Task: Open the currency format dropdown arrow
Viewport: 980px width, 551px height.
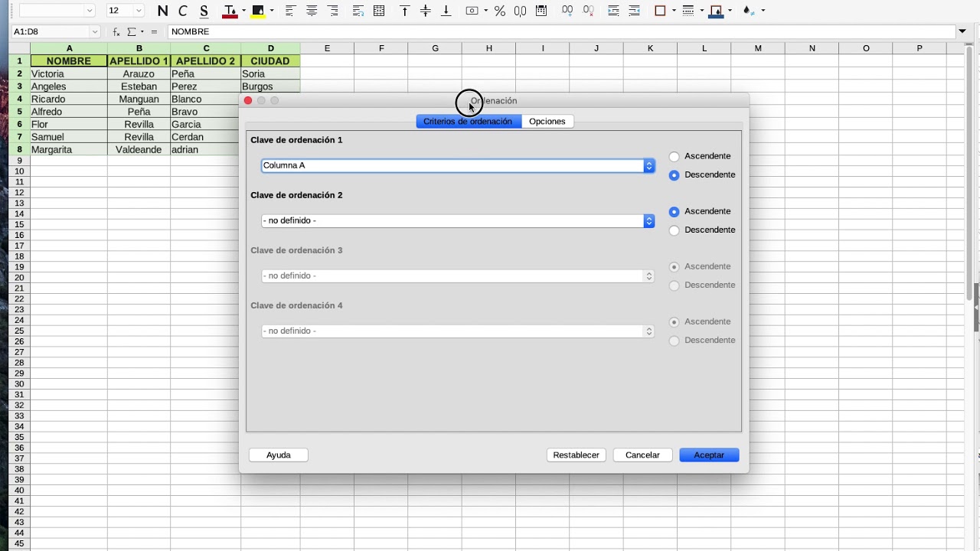Action: click(x=486, y=11)
